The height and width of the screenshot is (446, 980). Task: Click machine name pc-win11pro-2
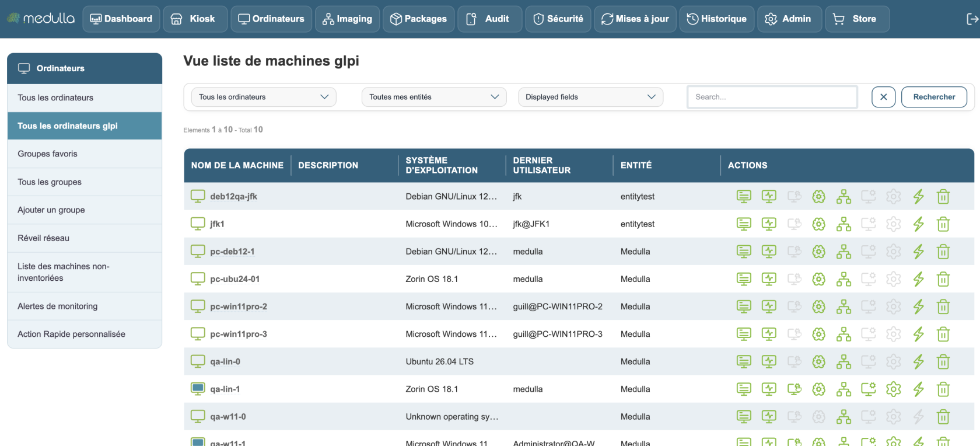click(239, 306)
